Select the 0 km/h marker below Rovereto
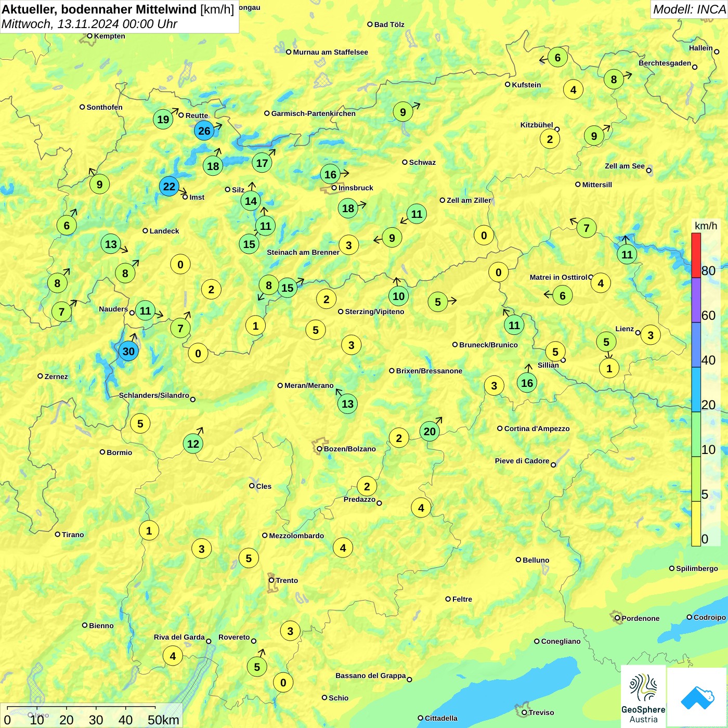The height and width of the screenshot is (728, 728). 283,682
